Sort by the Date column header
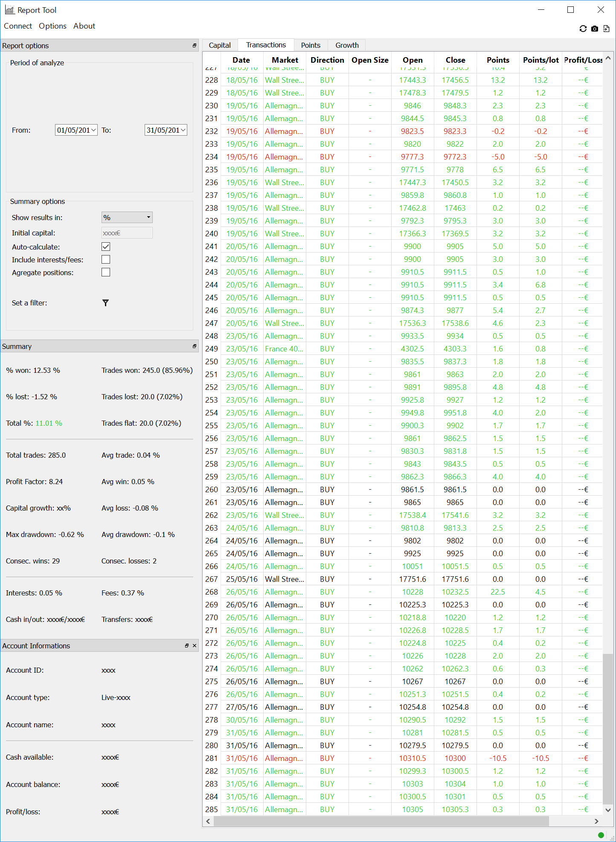This screenshot has width=616, height=842. tap(241, 60)
